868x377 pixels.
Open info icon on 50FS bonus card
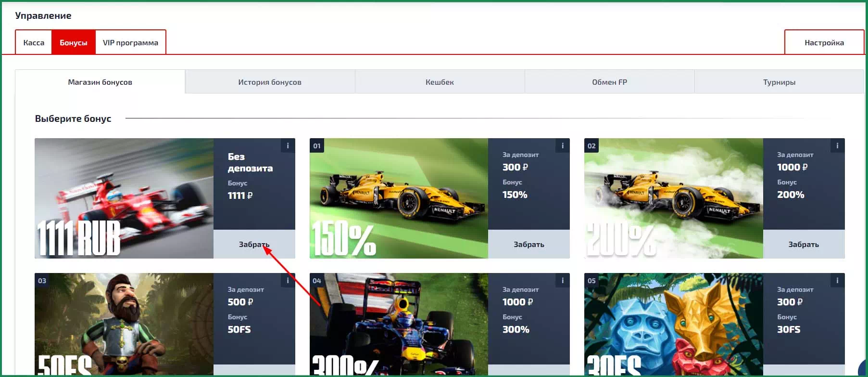[x=288, y=281]
